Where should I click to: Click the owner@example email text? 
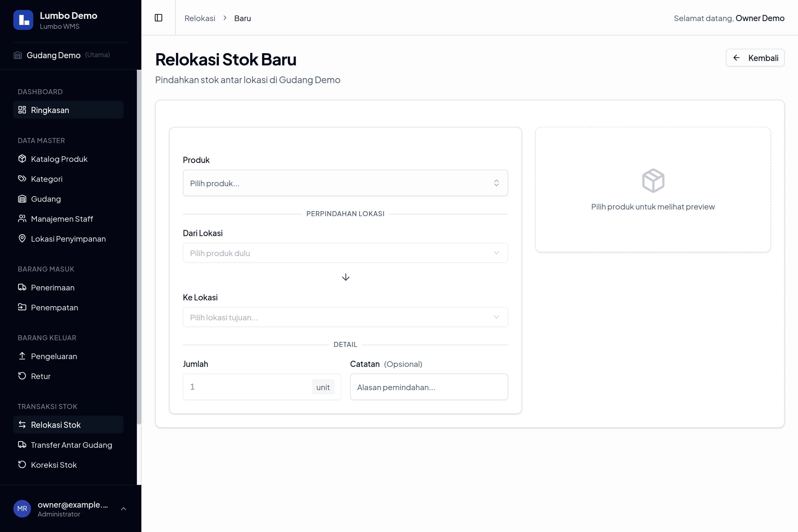click(x=73, y=505)
